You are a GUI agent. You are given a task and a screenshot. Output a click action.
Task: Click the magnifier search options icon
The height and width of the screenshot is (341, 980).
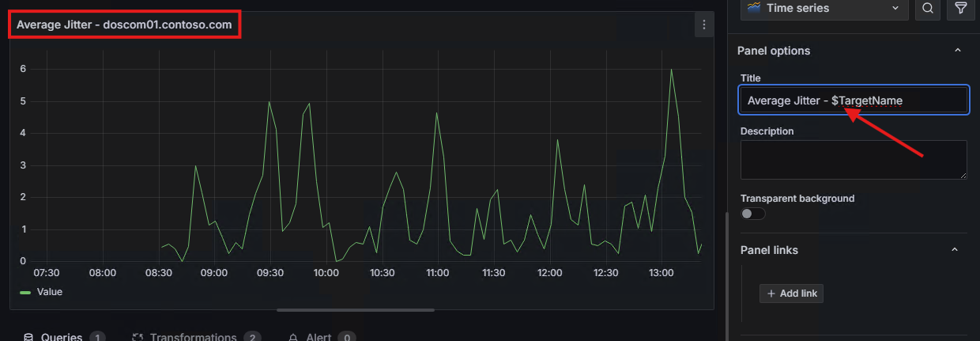tap(928, 8)
